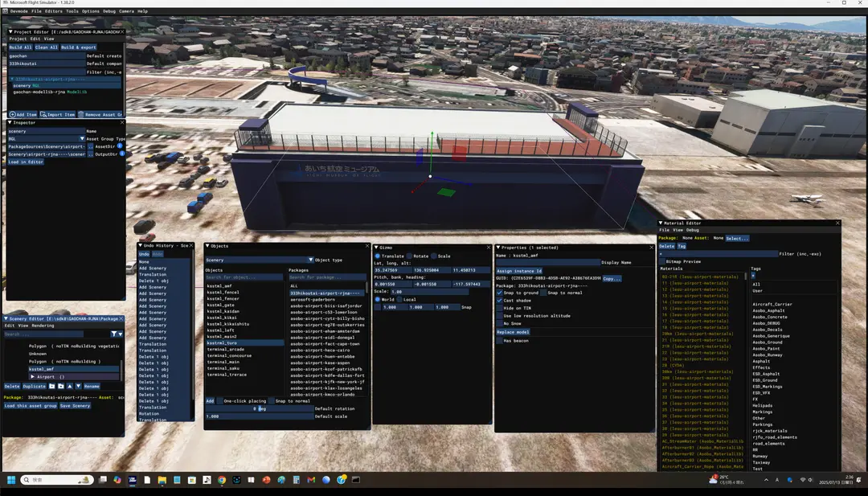Click the new folder icon next to Duplicate
Viewport: 868px width, 496px height.
click(52, 386)
